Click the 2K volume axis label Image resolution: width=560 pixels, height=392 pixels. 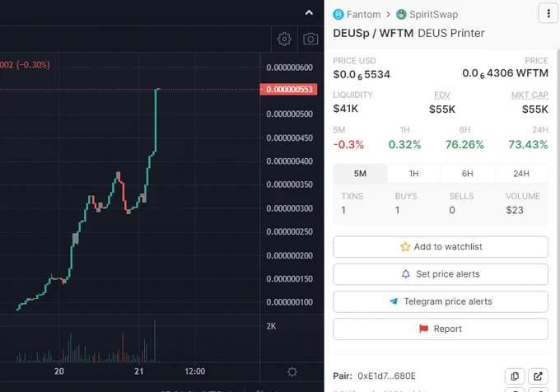[271, 326]
